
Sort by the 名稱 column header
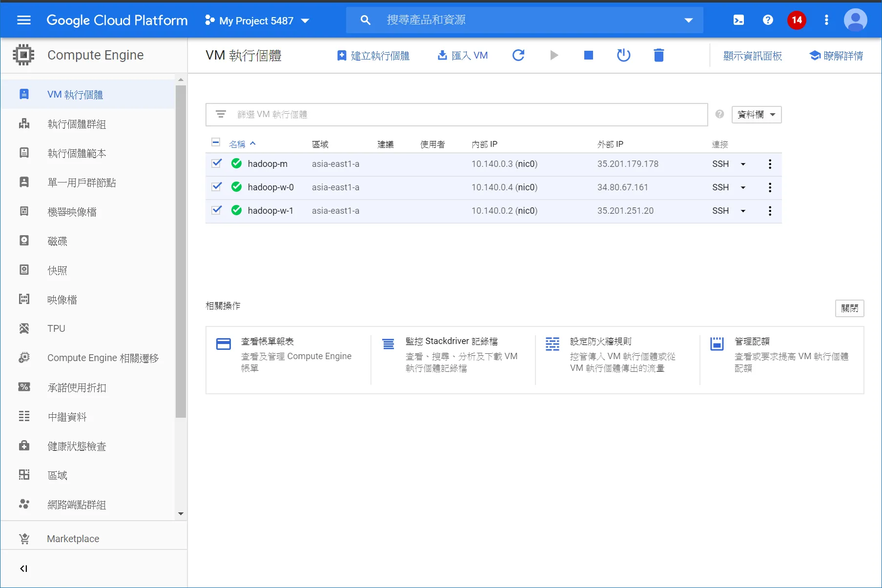click(x=242, y=144)
